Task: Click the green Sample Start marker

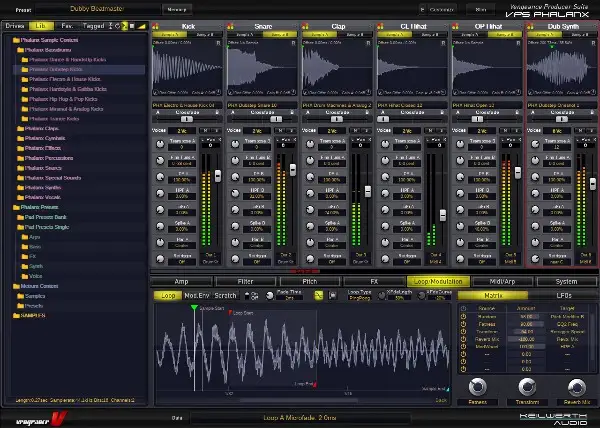Action: [x=194, y=309]
